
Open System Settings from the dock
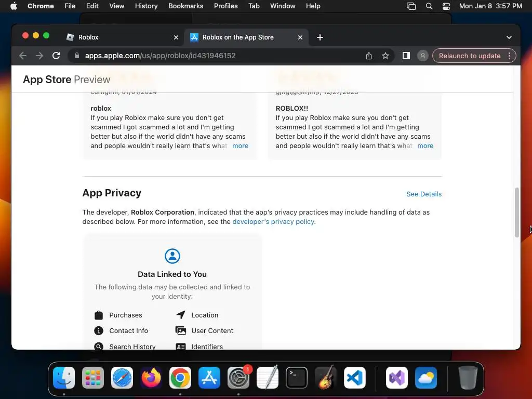(238, 378)
